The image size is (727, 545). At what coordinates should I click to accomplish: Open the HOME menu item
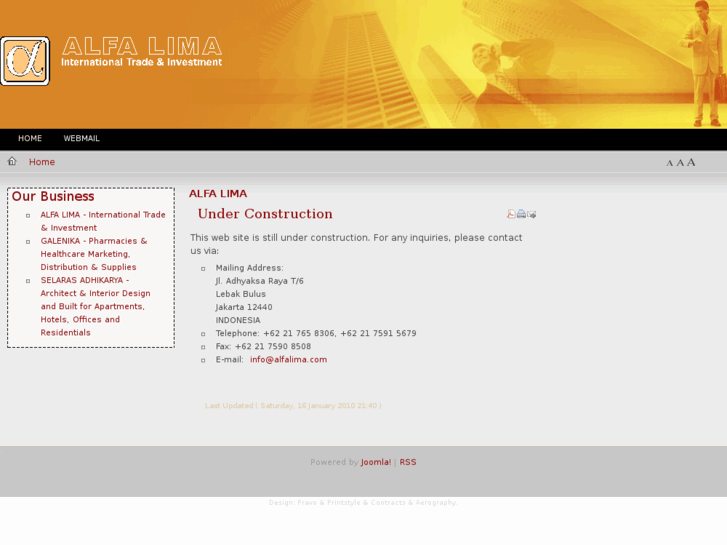point(30,138)
